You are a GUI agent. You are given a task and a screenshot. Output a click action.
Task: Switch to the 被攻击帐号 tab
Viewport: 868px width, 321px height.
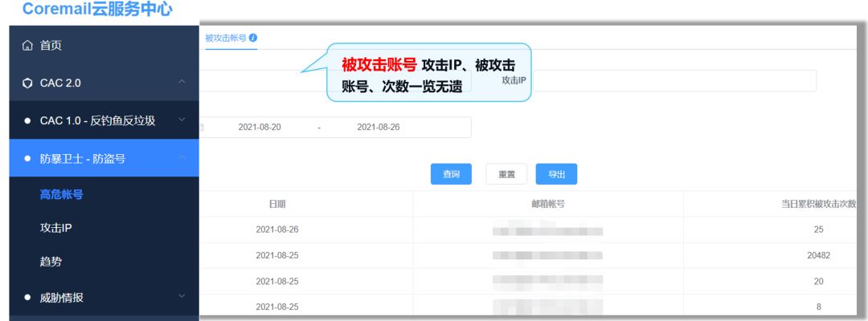pos(225,38)
